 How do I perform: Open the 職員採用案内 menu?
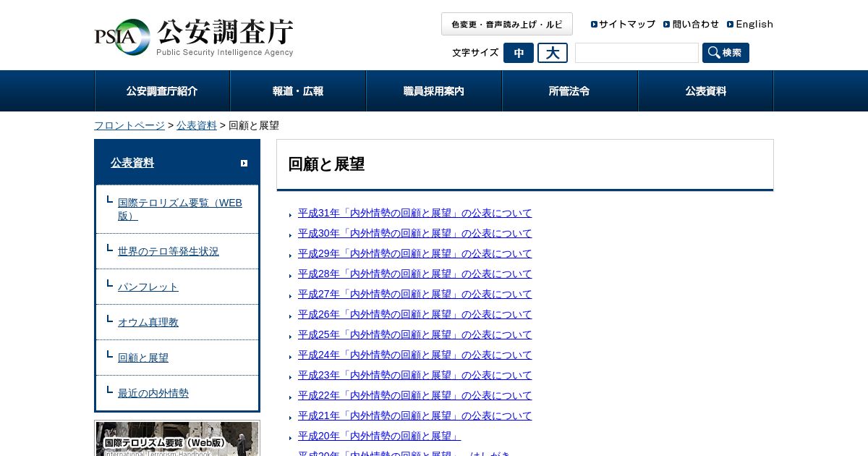coord(434,91)
